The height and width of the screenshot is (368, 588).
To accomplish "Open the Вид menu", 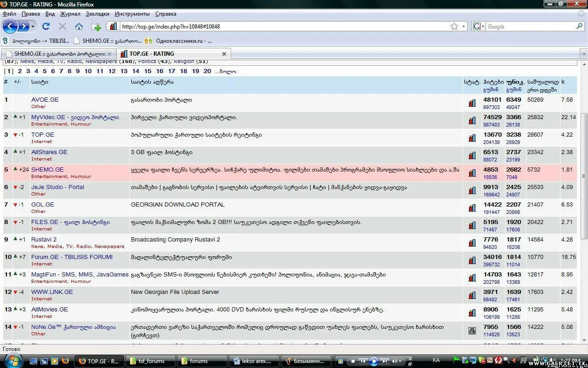I will [x=50, y=14].
